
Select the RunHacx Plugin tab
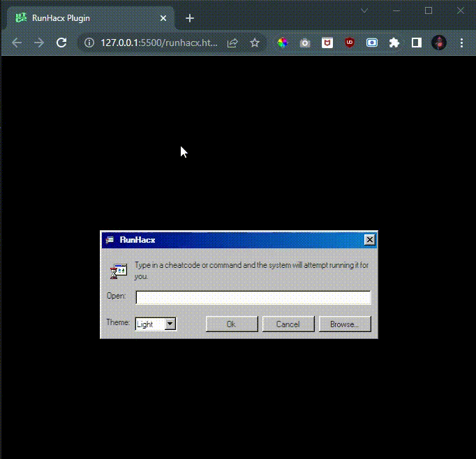pos(91,18)
